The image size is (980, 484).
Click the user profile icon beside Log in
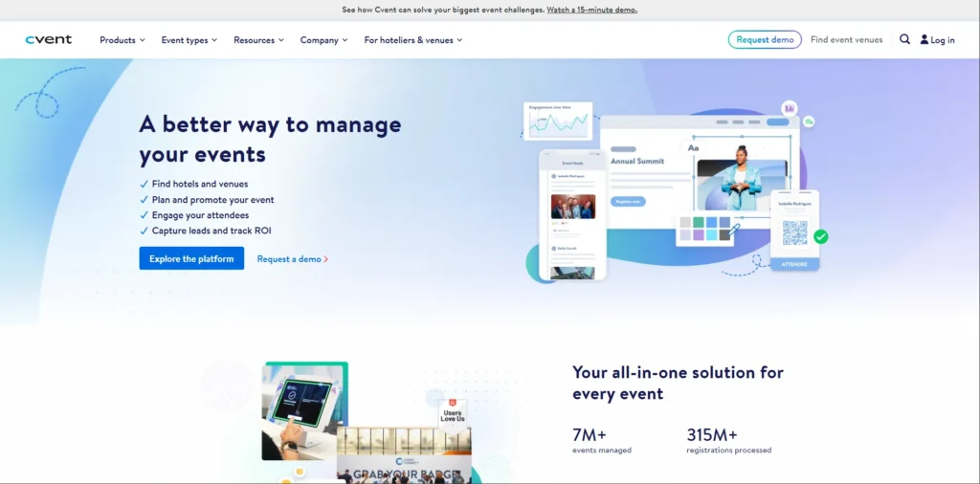924,39
